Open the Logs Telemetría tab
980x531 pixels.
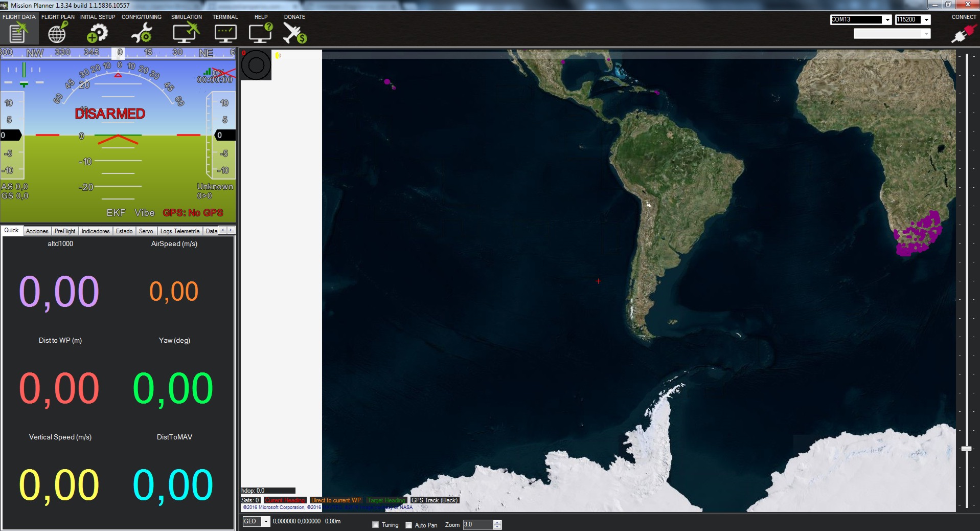180,231
